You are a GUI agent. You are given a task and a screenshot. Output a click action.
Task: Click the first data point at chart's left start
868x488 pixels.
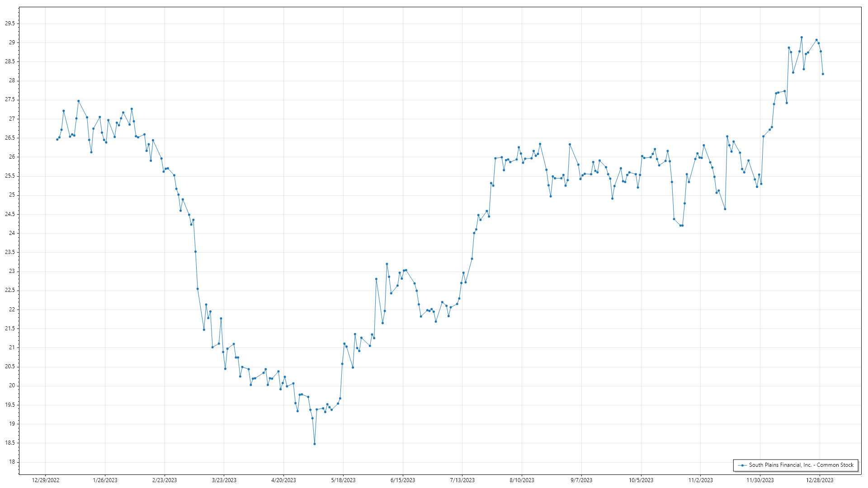[x=57, y=140]
